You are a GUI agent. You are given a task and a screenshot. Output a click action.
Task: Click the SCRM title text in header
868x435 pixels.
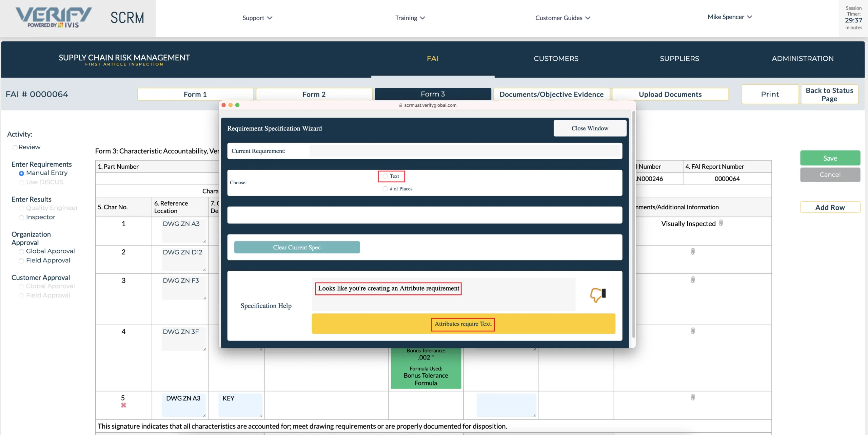pyautogui.click(x=127, y=18)
